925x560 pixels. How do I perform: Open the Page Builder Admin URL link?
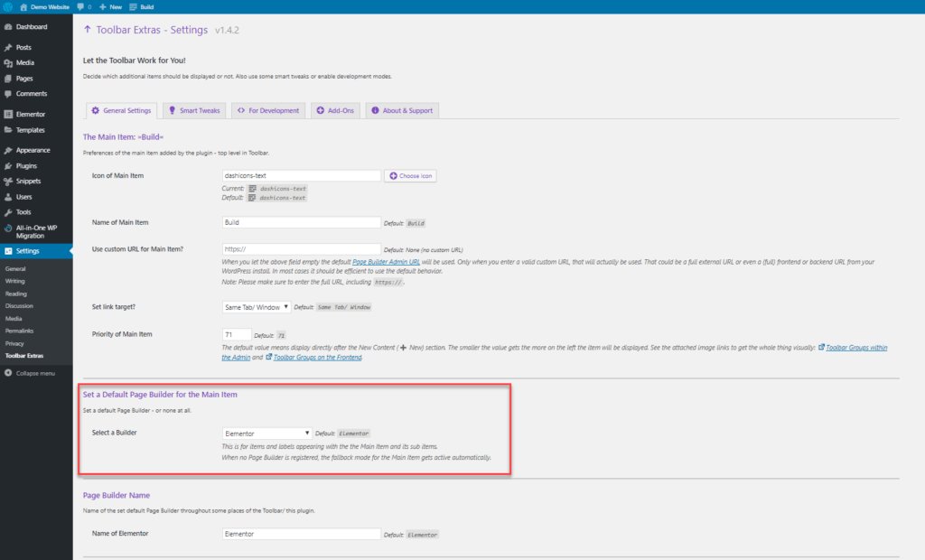[x=386, y=262]
